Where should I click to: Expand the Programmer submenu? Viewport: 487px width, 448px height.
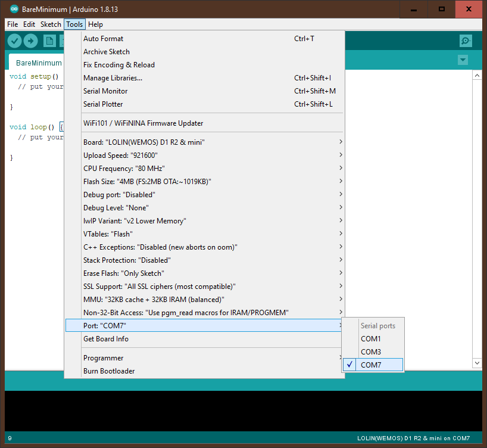click(204, 358)
